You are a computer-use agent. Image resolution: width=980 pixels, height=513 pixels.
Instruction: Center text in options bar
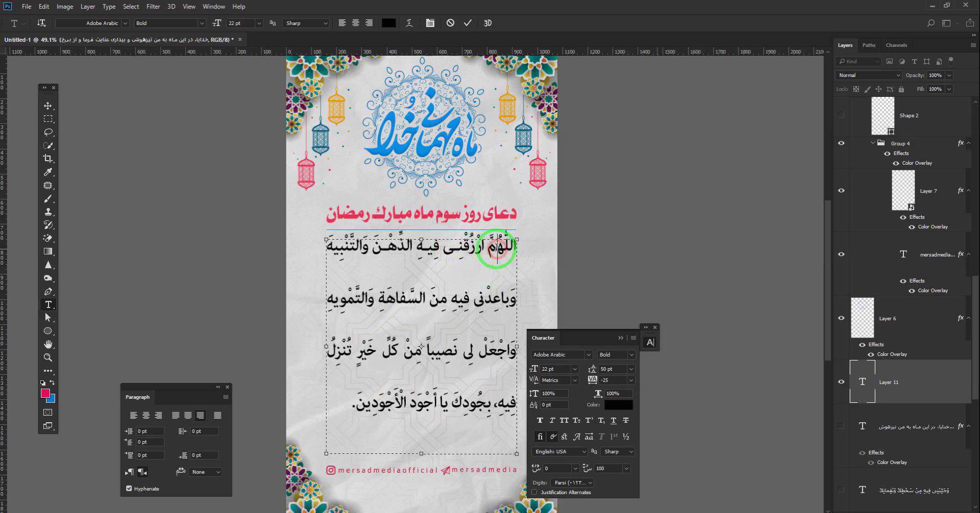pos(355,23)
